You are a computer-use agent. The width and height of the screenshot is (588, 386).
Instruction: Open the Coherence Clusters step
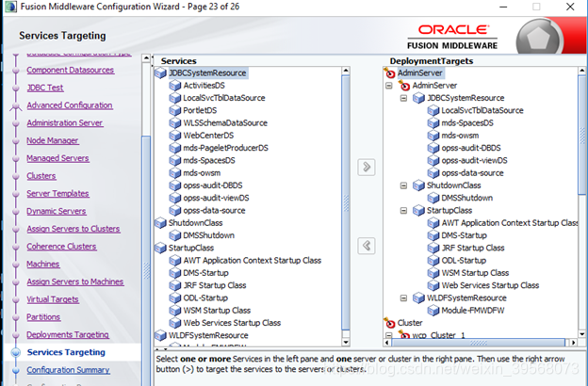click(61, 247)
